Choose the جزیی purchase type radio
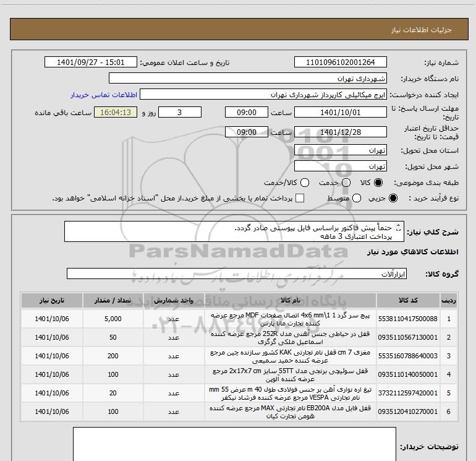This screenshot has height=461, width=476. (x=393, y=198)
